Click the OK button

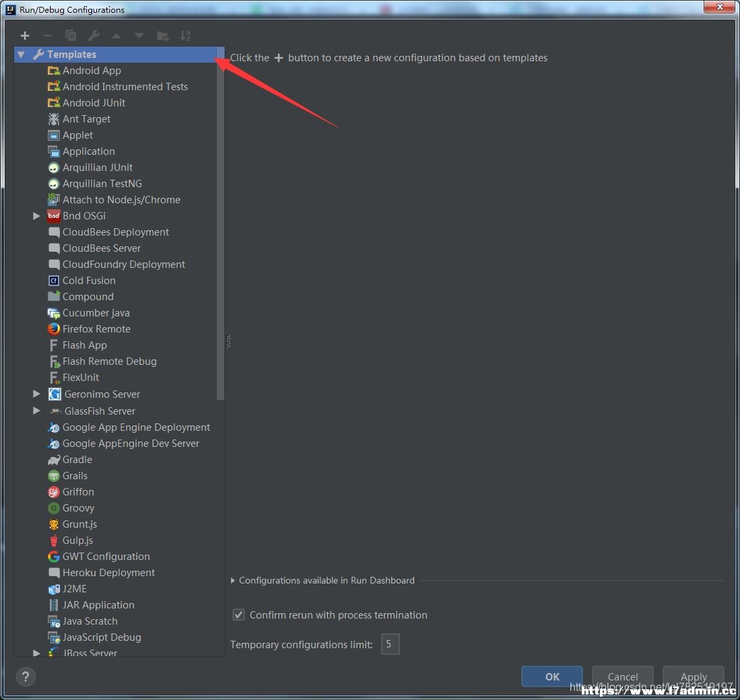pos(551,677)
